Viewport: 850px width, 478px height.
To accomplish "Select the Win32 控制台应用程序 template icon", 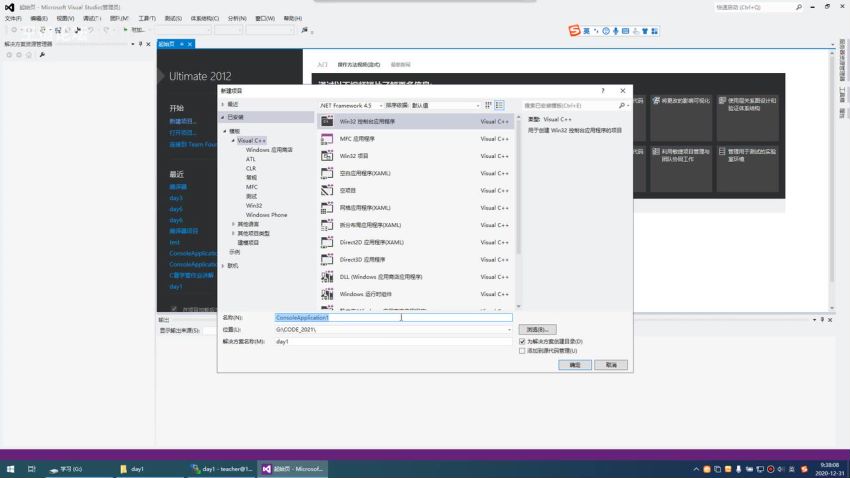I will (327, 121).
